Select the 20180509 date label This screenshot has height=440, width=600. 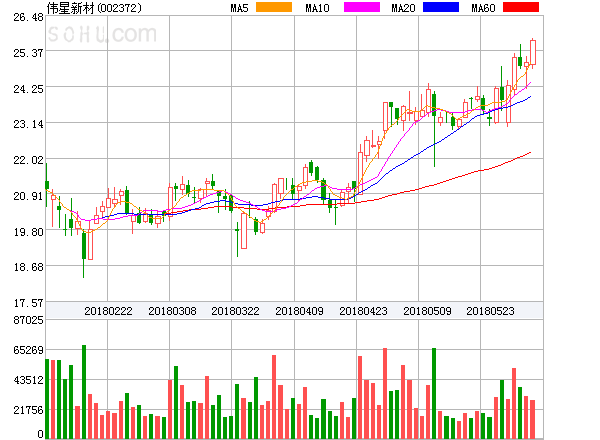(427, 311)
